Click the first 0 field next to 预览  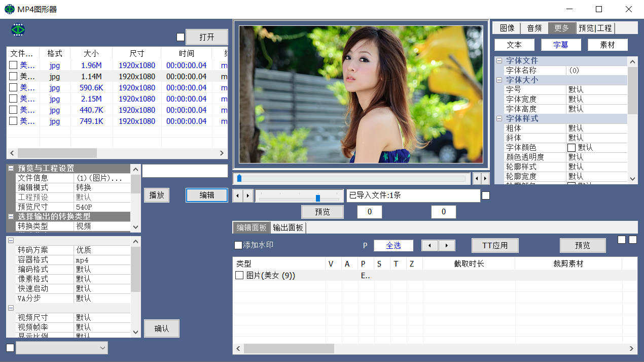click(370, 212)
